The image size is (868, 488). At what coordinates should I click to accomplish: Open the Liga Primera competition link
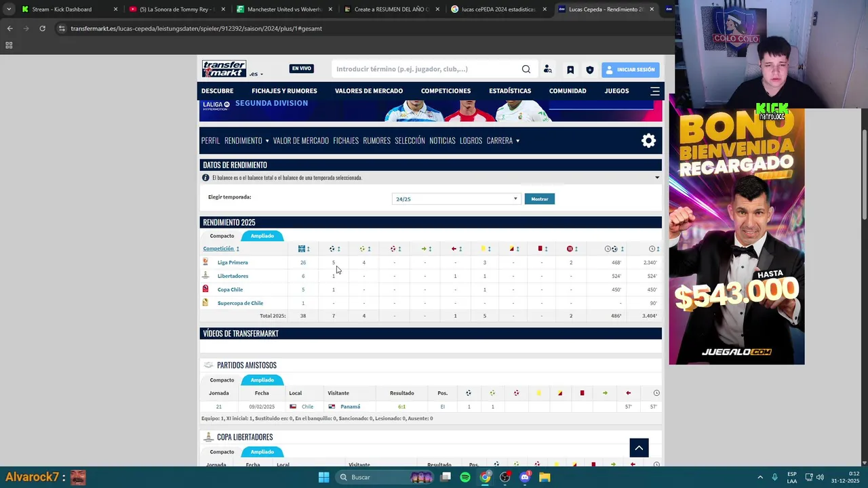(233, 262)
